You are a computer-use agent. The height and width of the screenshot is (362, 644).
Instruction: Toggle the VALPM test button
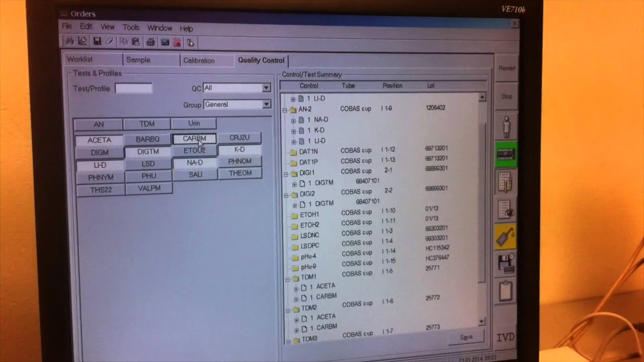[149, 188]
